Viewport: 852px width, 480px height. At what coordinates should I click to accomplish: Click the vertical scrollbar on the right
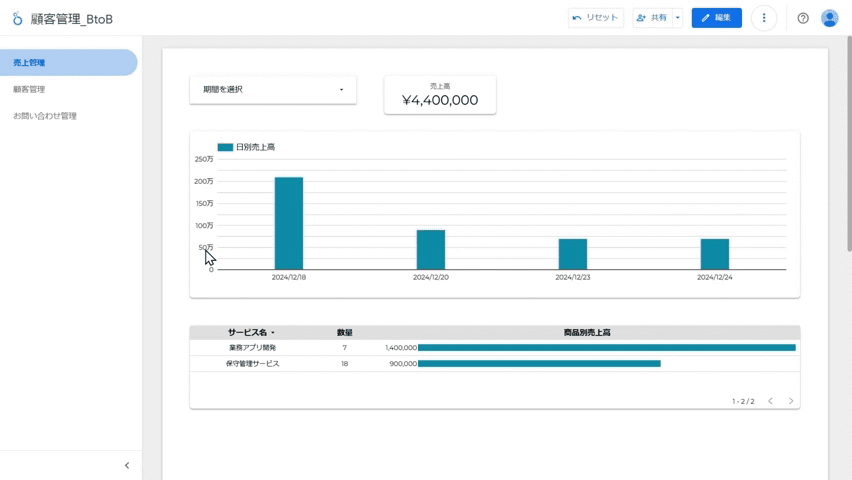coord(849,144)
